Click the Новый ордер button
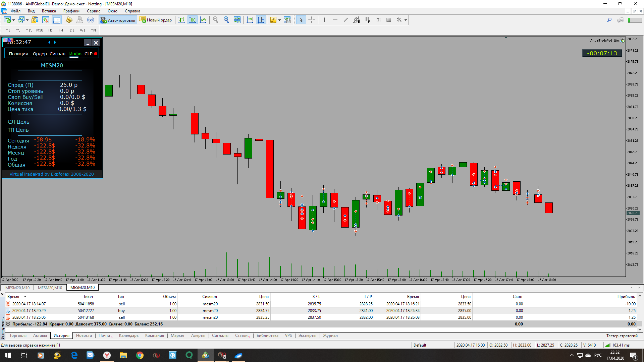The width and height of the screenshot is (644, 362). (x=156, y=20)
